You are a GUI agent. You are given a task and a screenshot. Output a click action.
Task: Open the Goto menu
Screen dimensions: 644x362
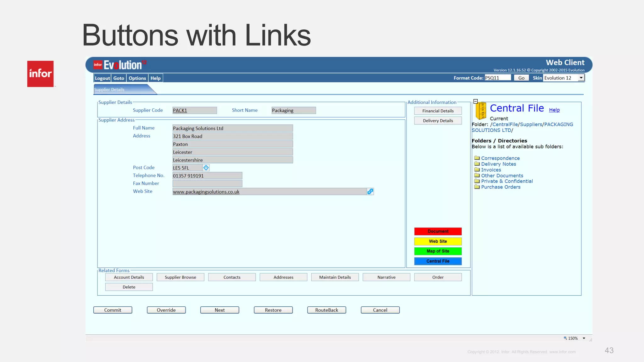(119, 78)
